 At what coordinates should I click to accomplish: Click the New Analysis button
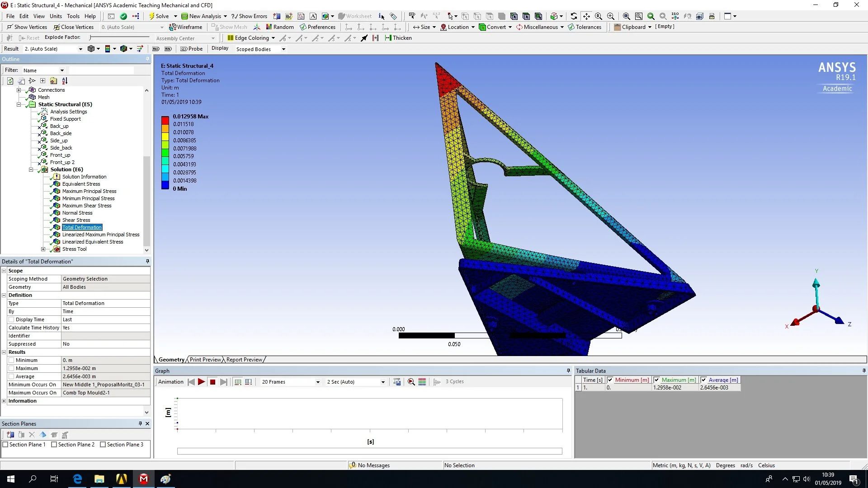click(204, 16)
